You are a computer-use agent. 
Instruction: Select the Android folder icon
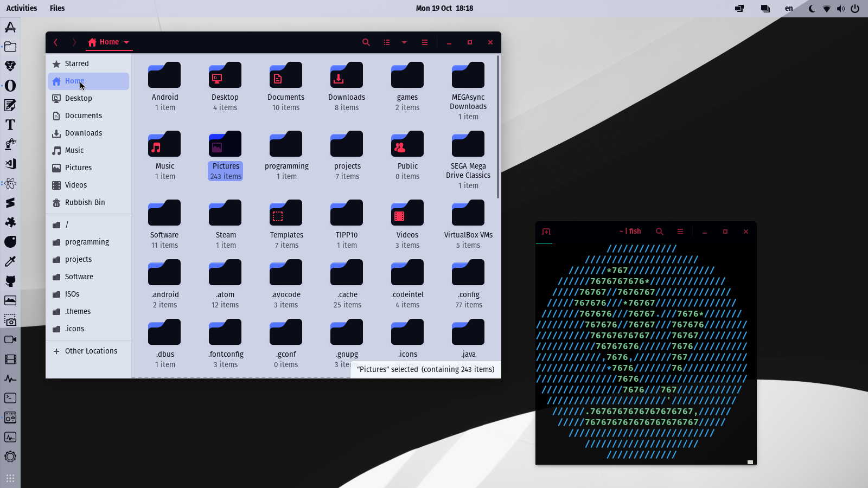(164, 75)
